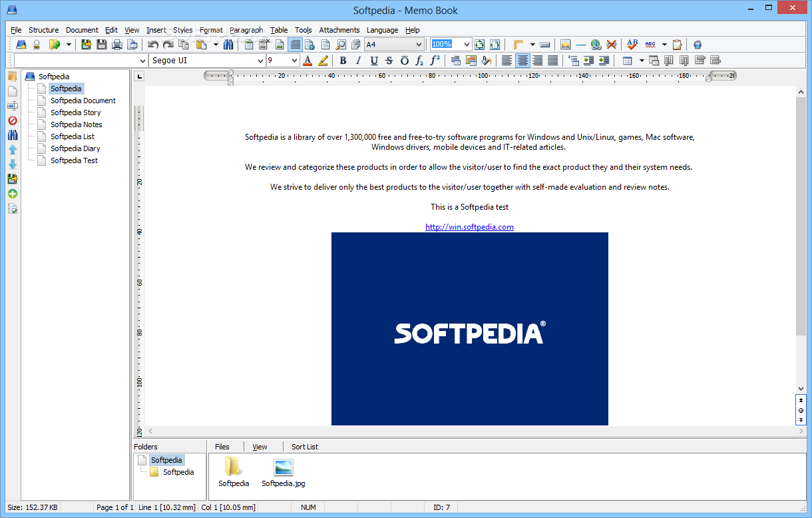Set center paragraph alignment

[522, 61]
